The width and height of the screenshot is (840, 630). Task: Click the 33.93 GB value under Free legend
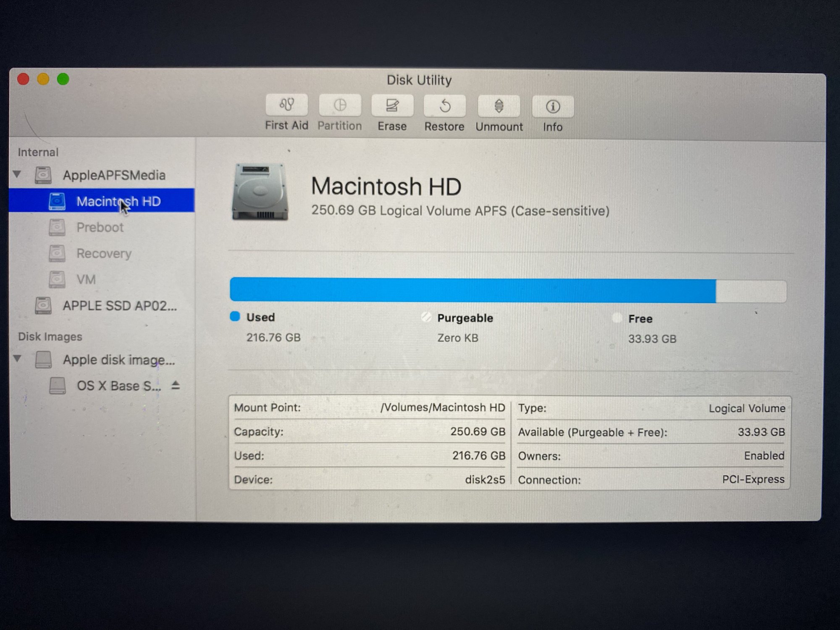pos(652,339)
